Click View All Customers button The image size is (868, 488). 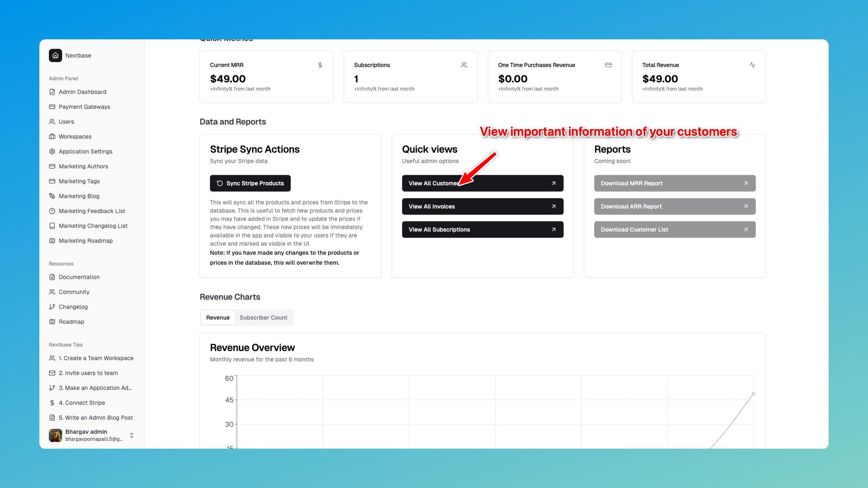pyautogui.click(x=482, y=183)
